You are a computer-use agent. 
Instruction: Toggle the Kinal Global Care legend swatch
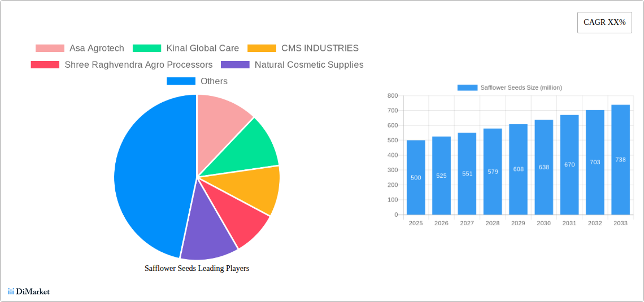147,49
